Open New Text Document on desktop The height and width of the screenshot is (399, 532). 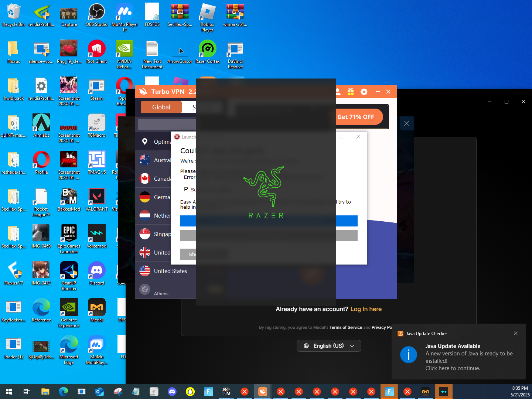point(152,55)
